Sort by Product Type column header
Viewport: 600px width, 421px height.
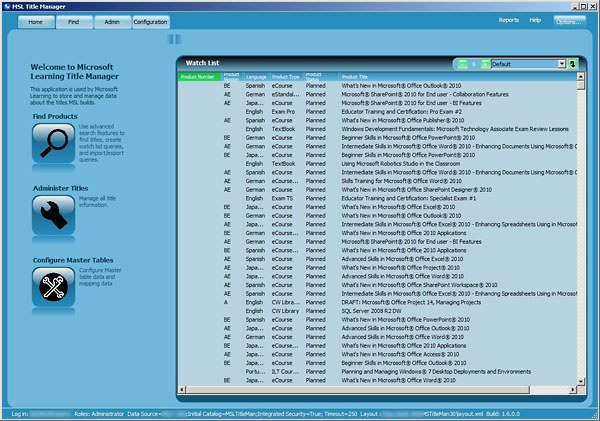click(286, 77)
